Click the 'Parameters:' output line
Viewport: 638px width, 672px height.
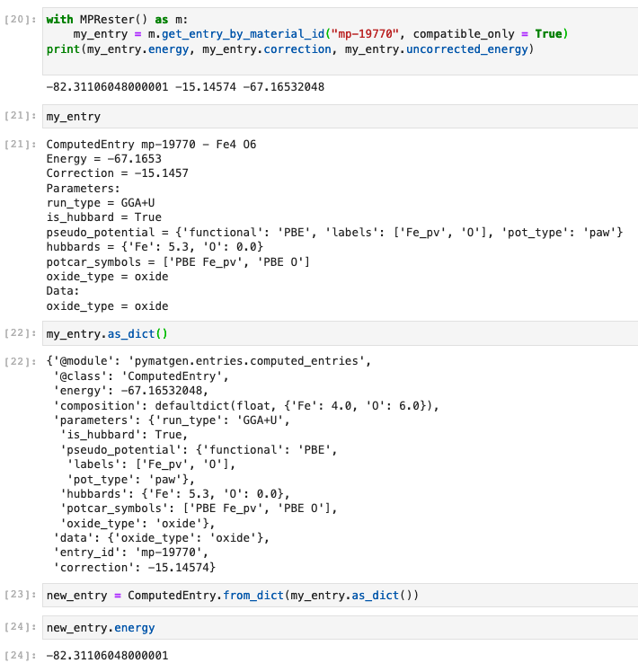tap(83, 189)
